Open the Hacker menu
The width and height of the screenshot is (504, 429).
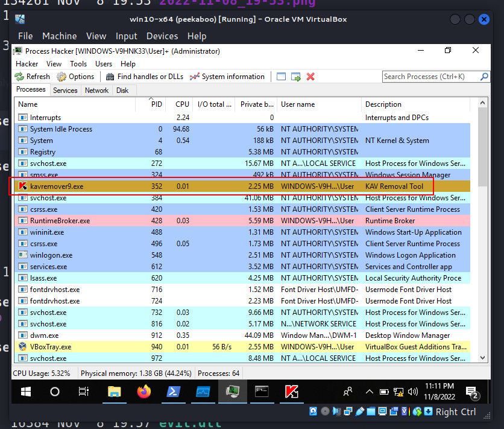coord(27,63)
